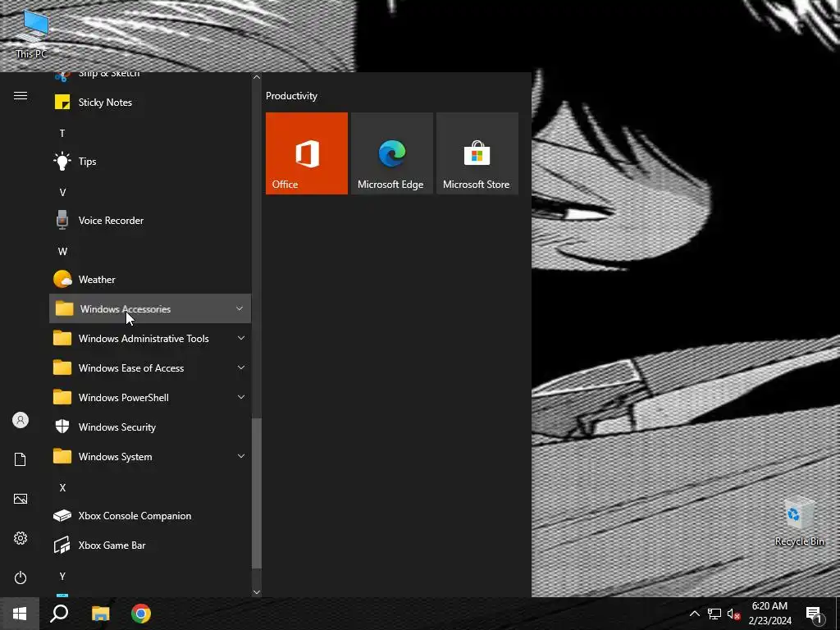The height and width of the screenshot is (630, 840).
Task: Click the Power button in Start
Action: click(21, 577)
